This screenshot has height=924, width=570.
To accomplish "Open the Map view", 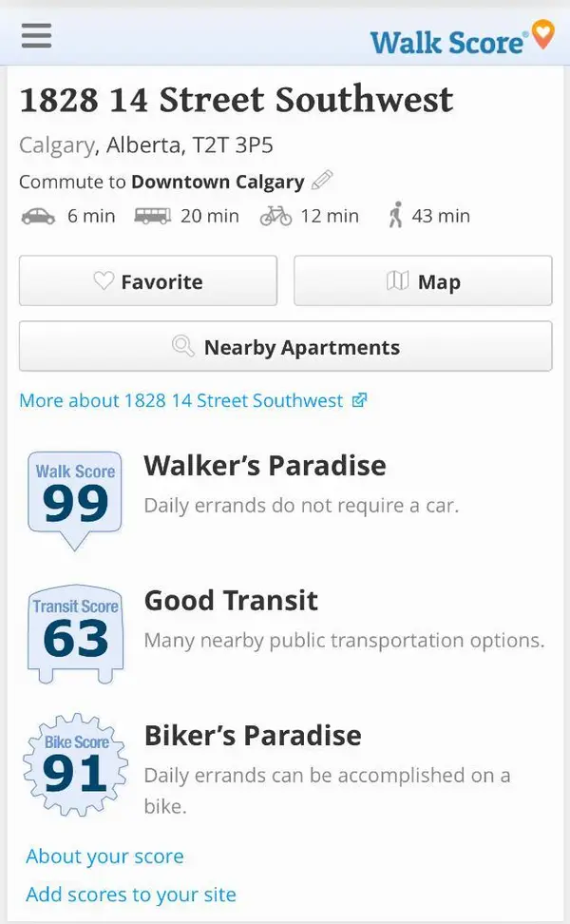I will pos(423,281).
